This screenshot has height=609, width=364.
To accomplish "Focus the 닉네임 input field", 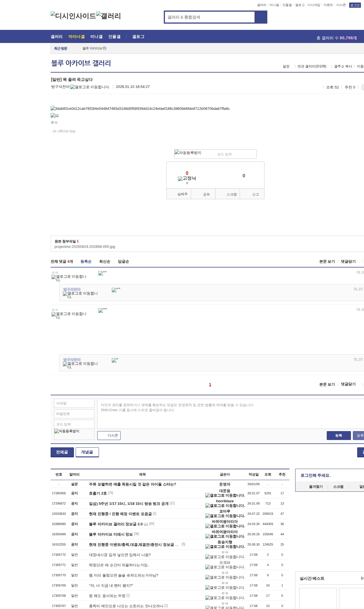I will point(74,403).
